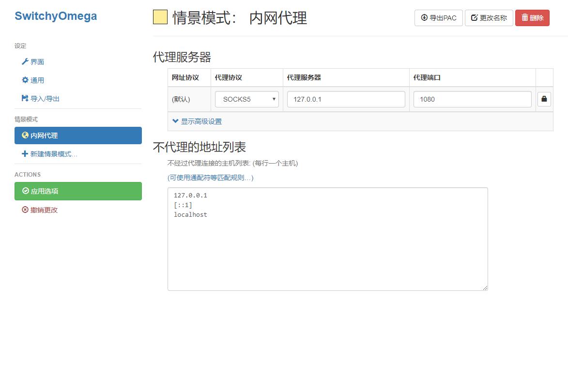Click the edit icon on 更改名称

point(474,17)
